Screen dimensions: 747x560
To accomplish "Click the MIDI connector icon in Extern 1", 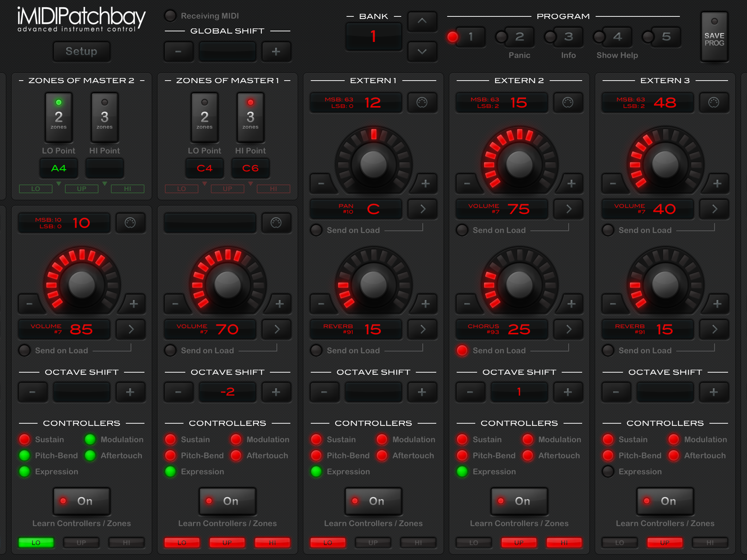I will (x=422, y=102).
